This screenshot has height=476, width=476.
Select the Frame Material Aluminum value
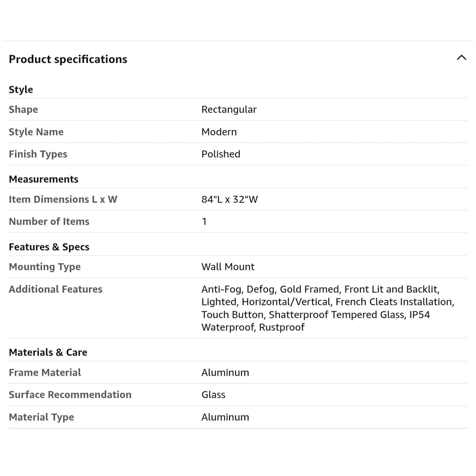tap(225, 372)
